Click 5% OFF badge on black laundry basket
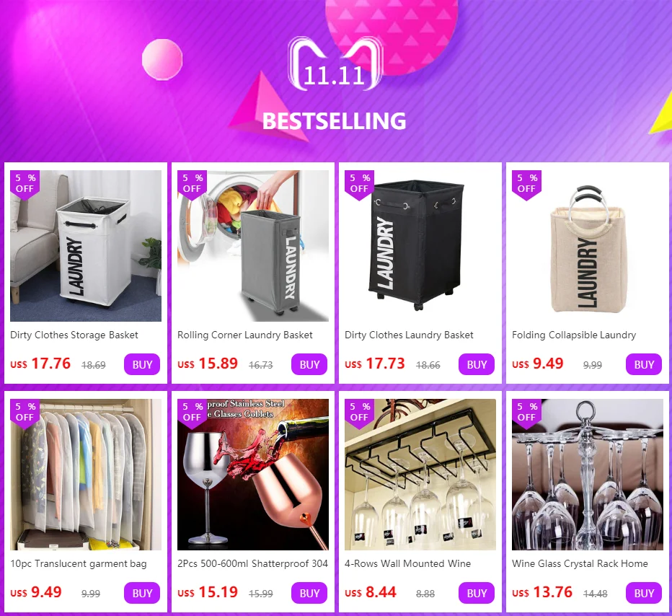The height and width of the screenshot is (616, 672). click(359, 185)
